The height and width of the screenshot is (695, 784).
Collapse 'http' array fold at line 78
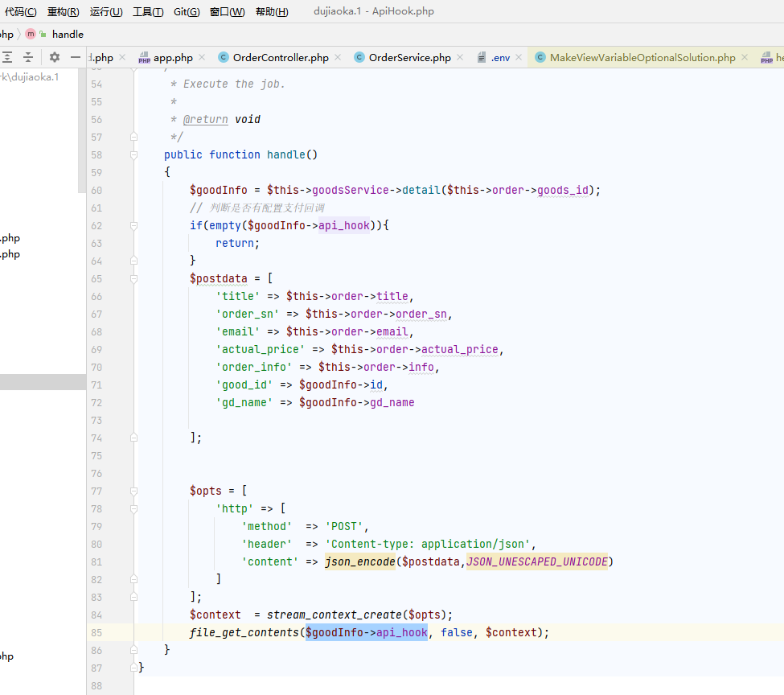tap(133, 509)
